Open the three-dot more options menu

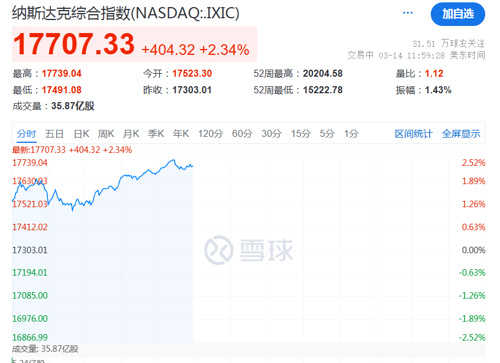408,13
